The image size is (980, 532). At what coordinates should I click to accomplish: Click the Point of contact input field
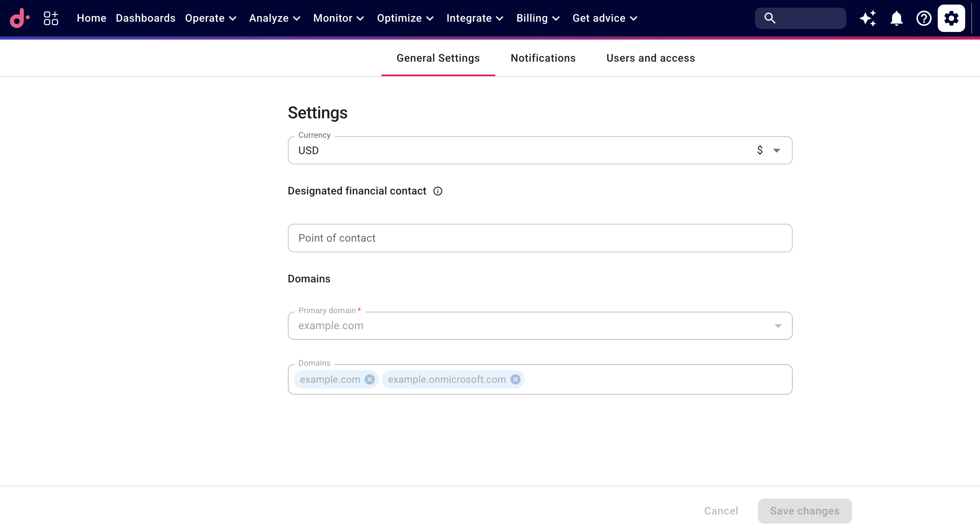click(540, 238)
